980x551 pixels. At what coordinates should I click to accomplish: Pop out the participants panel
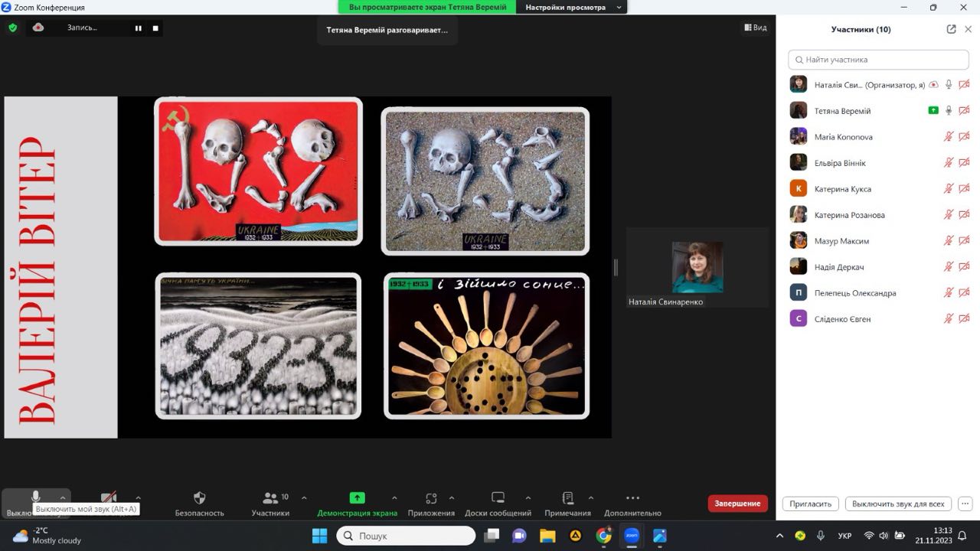951,29
